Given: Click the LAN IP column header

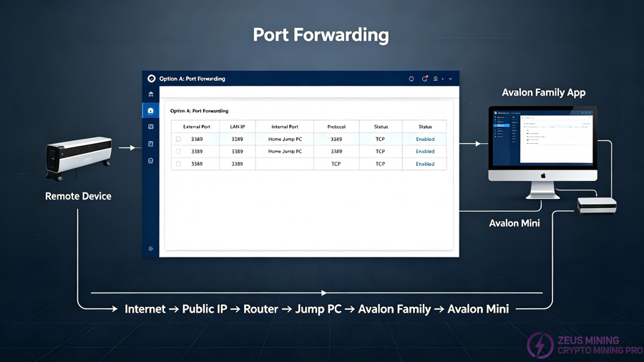Looking at the screenshot, I should tap(238, 127).
